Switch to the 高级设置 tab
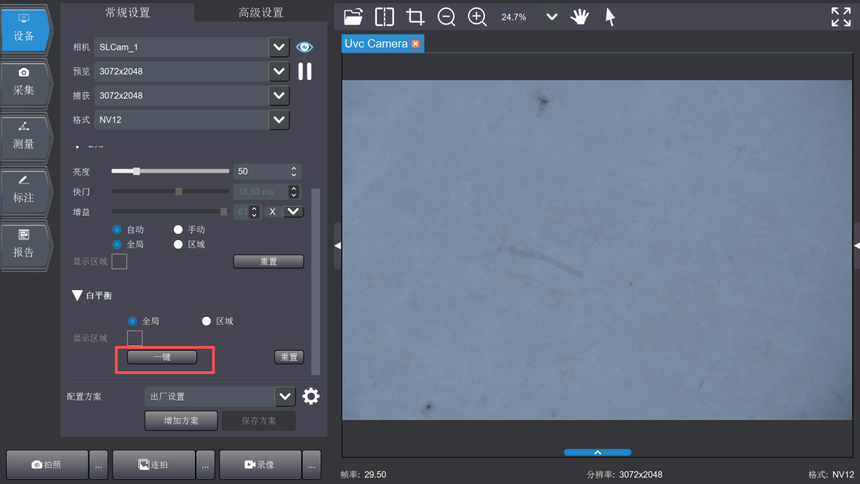 [260, 12]
